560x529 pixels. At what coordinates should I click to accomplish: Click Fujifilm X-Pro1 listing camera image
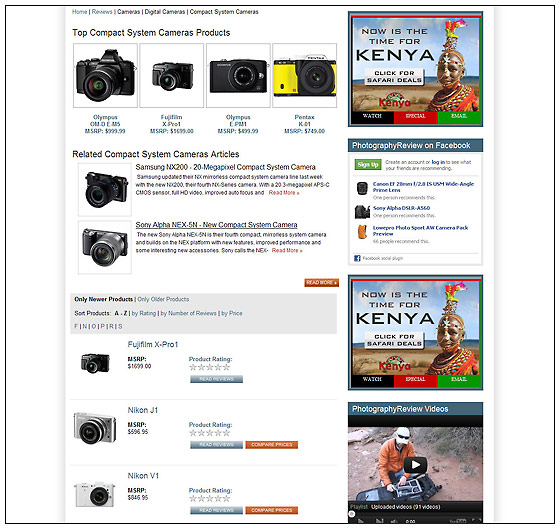(95, 363)
